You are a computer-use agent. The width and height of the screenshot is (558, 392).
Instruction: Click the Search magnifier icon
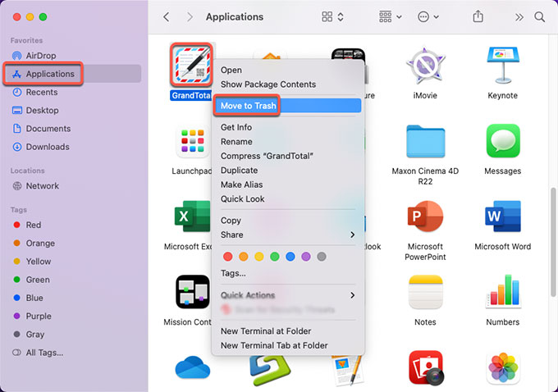pos(539,16)
